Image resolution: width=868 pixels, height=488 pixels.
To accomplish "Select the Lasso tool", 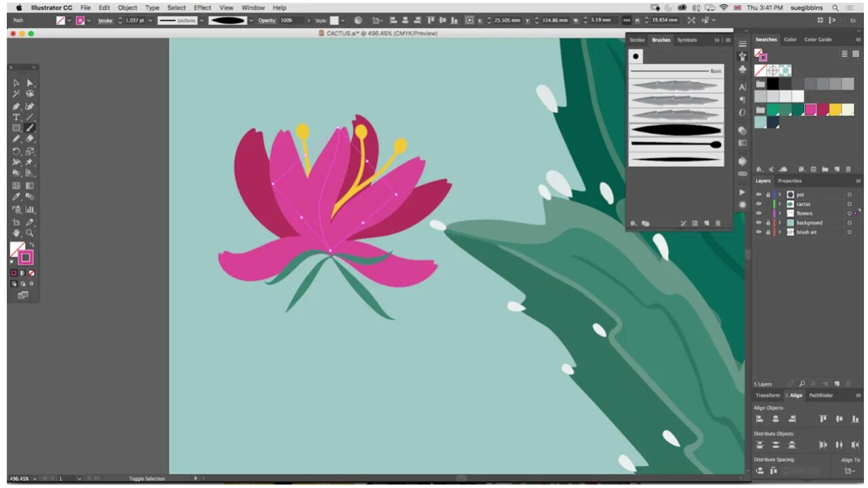I will coord(30,94).
